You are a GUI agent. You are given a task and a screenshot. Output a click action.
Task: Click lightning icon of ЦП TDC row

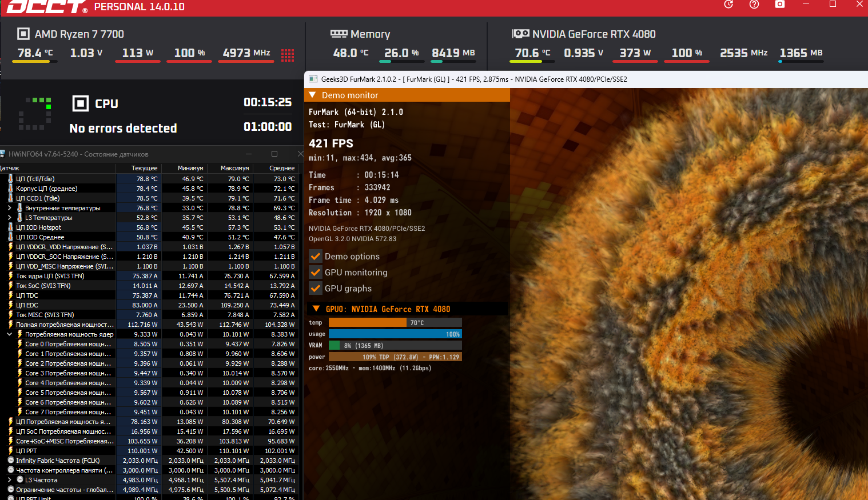(10, 295)
